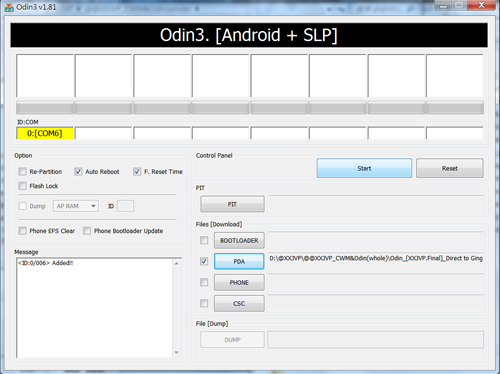
Task: Click the PIT file path field
Action: pos(376,204)
